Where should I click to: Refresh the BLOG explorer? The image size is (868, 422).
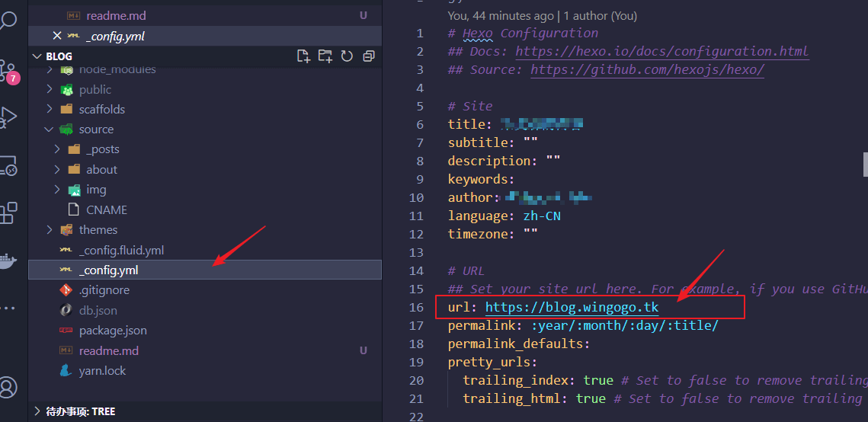[x=347, y=56]
